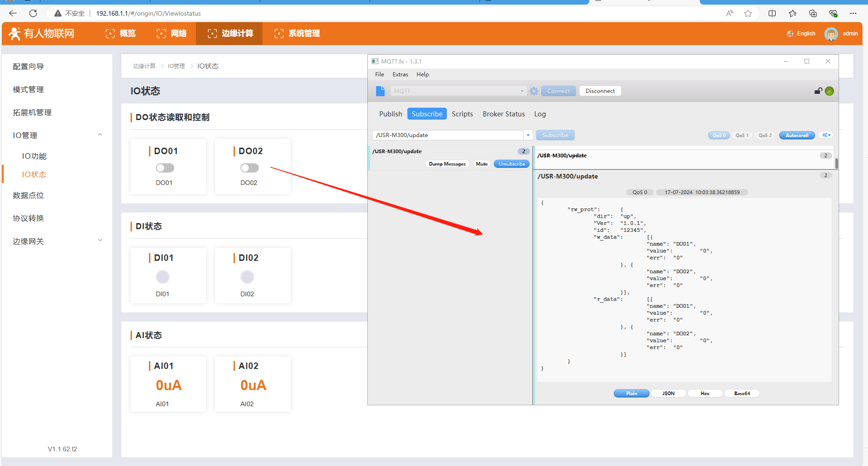Viewport: 868px width, 466px height.
Task: Click the lock icon in MQTT.fx toolbar
Action: click(x=818, y=91)
